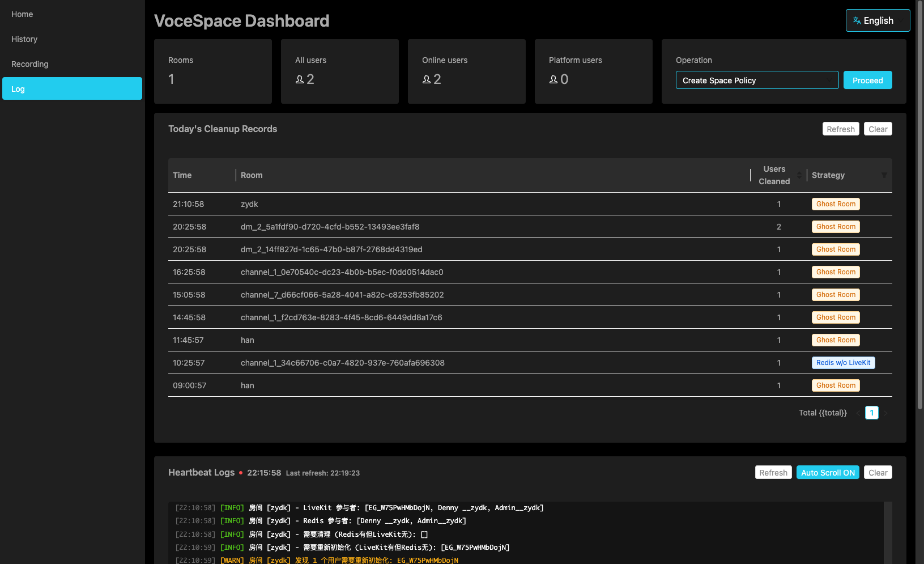This screenshot has width=924, height=564.
Task: Select room channel_1_f2cd763e-8283-4f45-8cd6-6449dd8a17c6
Action: pyautogui.click(x=341, y=317)
